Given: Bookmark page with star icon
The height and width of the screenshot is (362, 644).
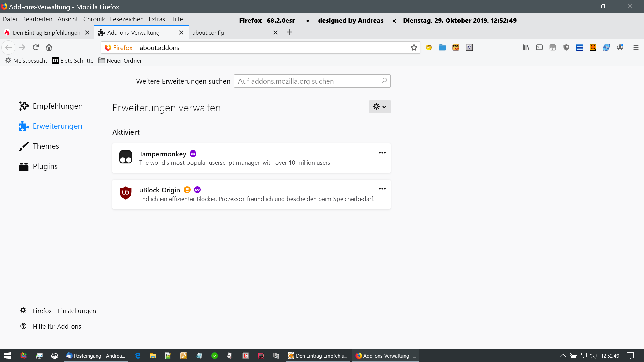Looking at the screenshot, I should 414,48.
